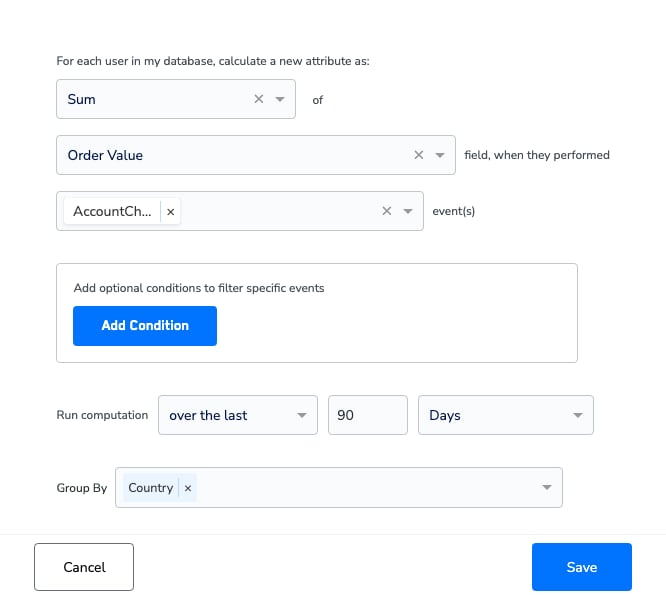Expand the Sum aggregation dropdown arrow
Viewport: 666px width, 595px height.
pyautogui.click(x=280, y=99)
